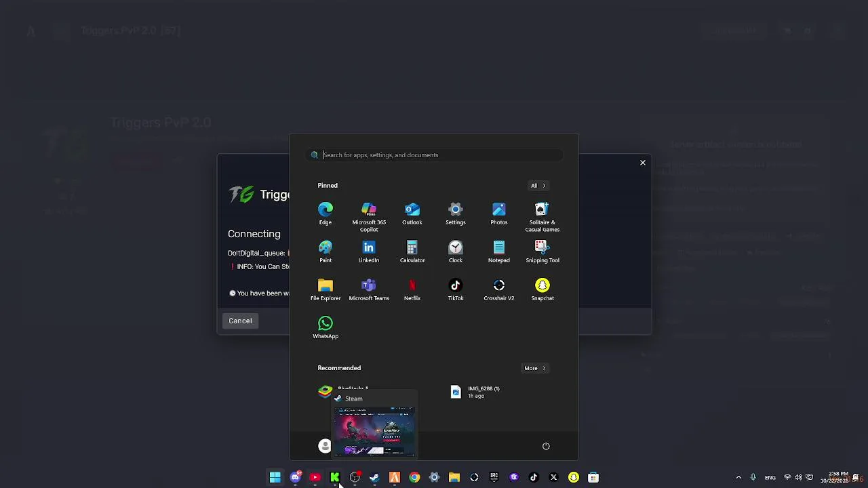This screenshot has height=488, width=868.
Task: Open the YouTube taskbar icon
Action: click(315, 477)
